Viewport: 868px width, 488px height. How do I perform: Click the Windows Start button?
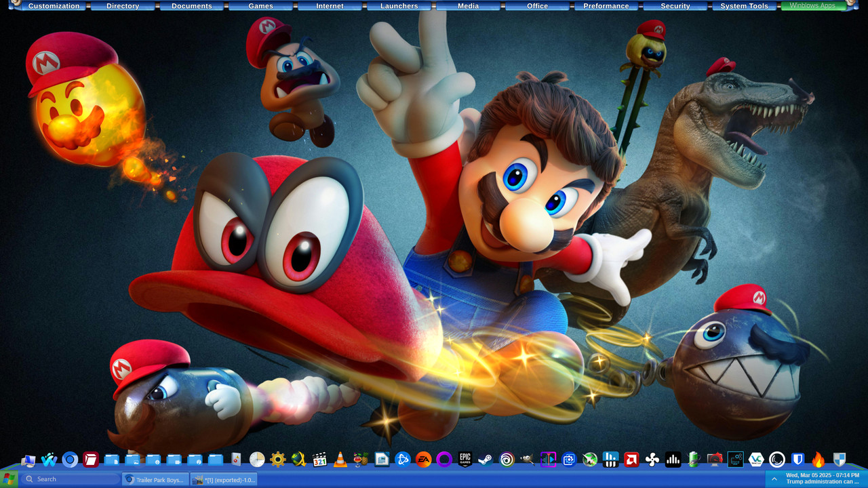(9, 479)
